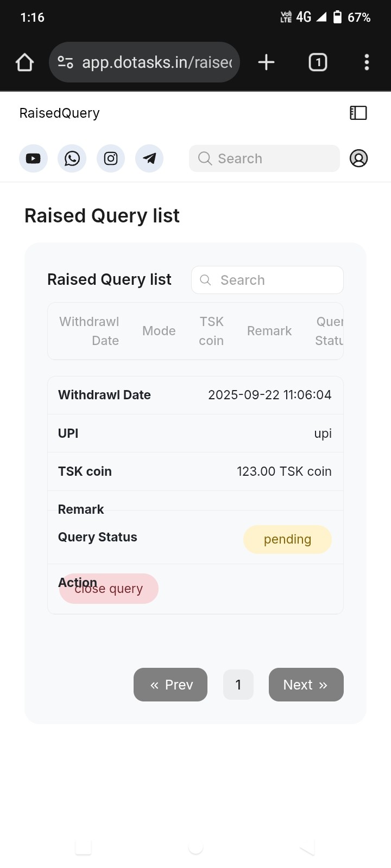Select page 1 in pagination

(238, 685)
